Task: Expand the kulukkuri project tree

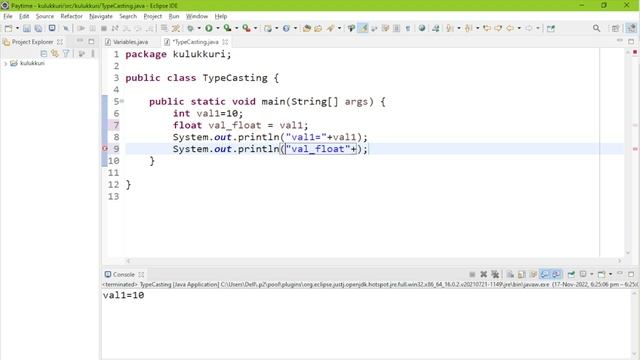Action: pos(5,64)
